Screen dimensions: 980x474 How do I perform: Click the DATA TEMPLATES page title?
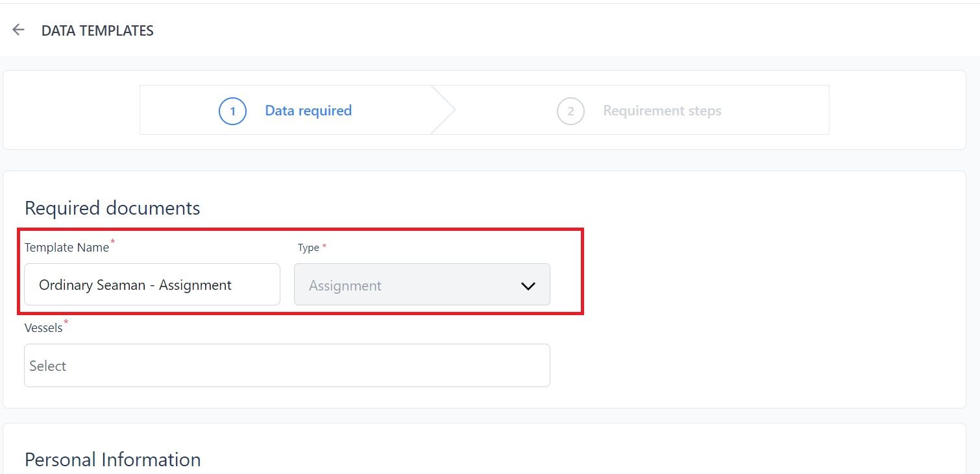tap(97, 30)
